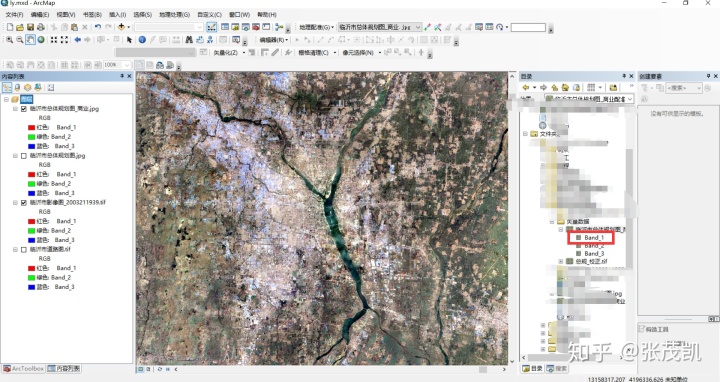This screenshot has height=382, width=720.
Task: Collapse the 图层 data frame node
Action: (x=6, y=99)
